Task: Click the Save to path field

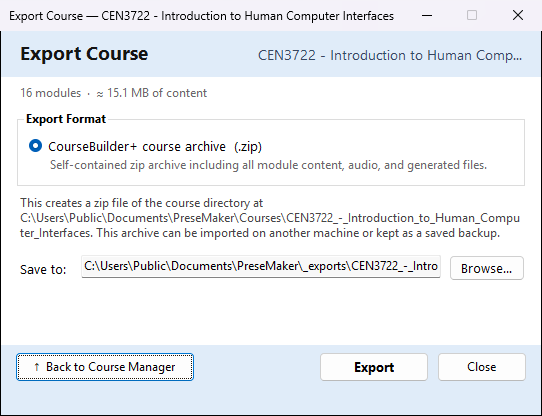Action: click(x=261, y=266)
